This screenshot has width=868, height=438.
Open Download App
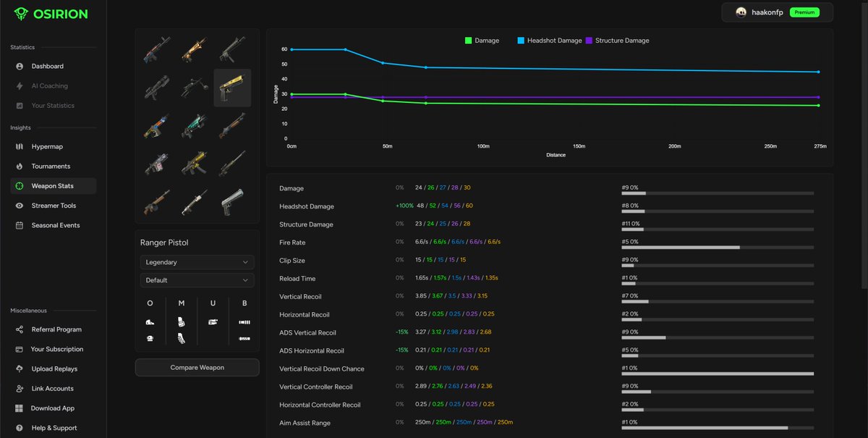(53, 408)
